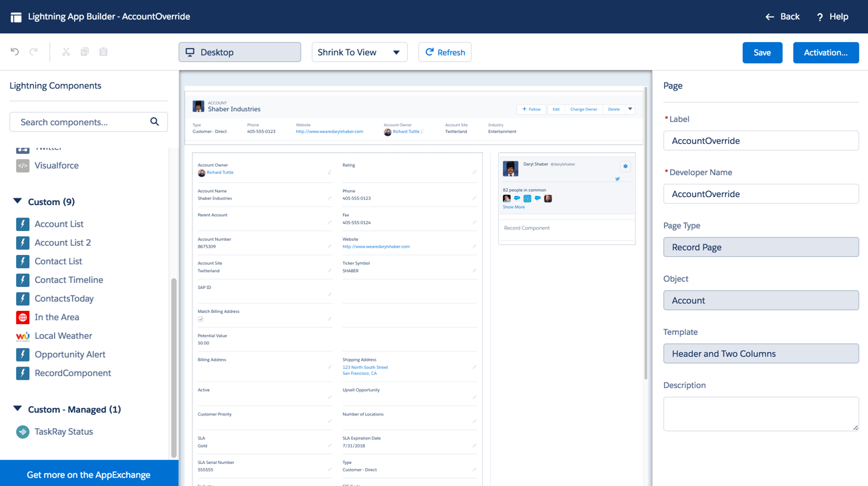The image size is (868, 486).
Task: Click the Lightning App Builder logo icon
Action: click(x=16, y=17)
